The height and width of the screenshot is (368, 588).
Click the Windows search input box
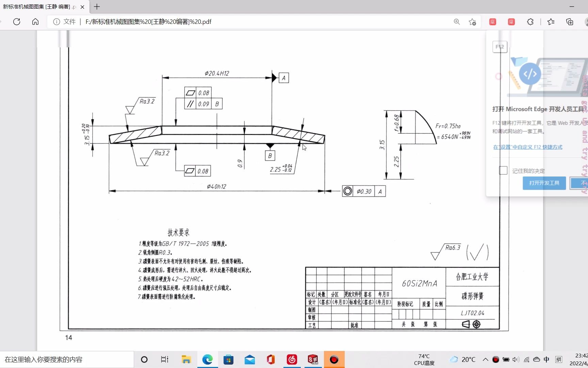(67, 359)
